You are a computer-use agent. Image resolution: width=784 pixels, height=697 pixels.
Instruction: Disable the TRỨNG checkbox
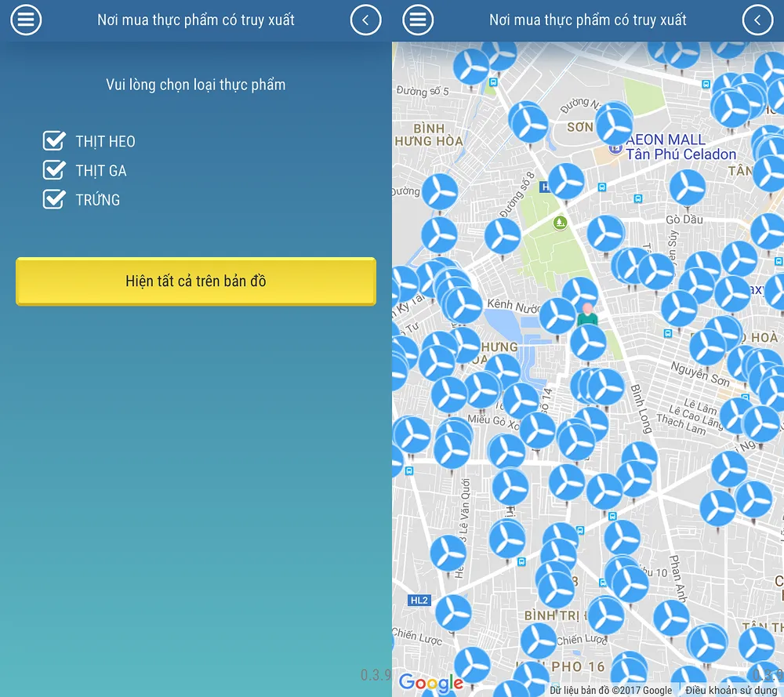54,199
